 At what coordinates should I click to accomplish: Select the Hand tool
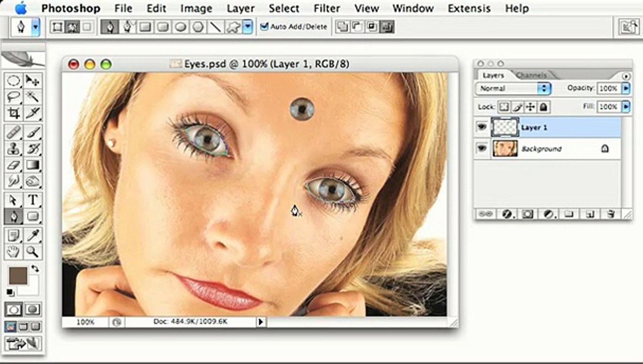tap(14, 251)
